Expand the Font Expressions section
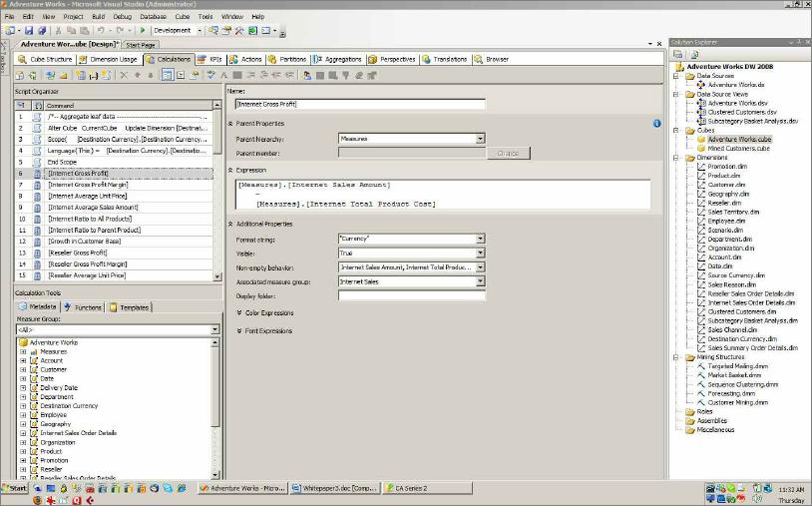Viewport: 812px width, 506px height. pyautogui.click(x=239, y=331)
